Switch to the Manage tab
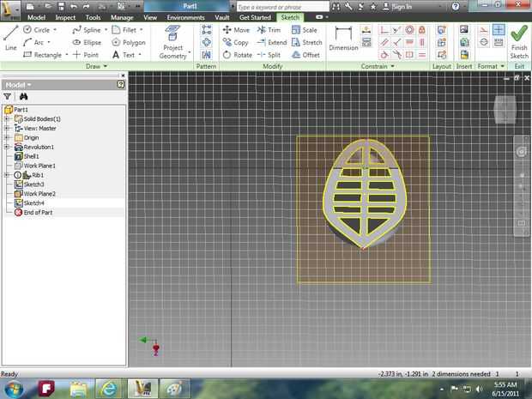The height and width of the screenshot is (399, 532). pyautogui.click(x=122, y=17)
